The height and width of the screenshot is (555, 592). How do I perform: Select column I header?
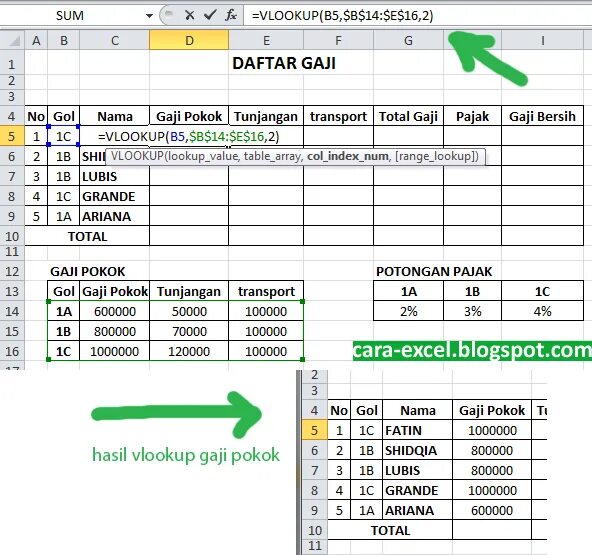tap(543, 40)
